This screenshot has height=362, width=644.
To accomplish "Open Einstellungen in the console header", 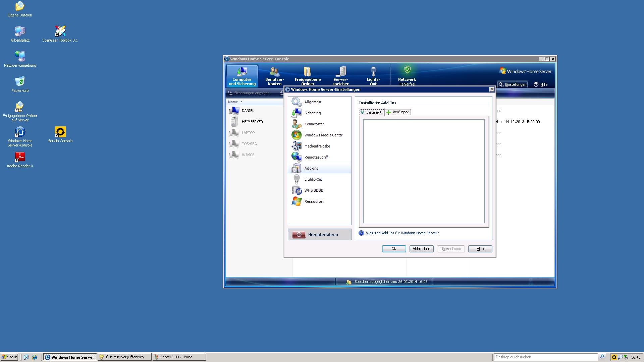I will coord(513,84).
